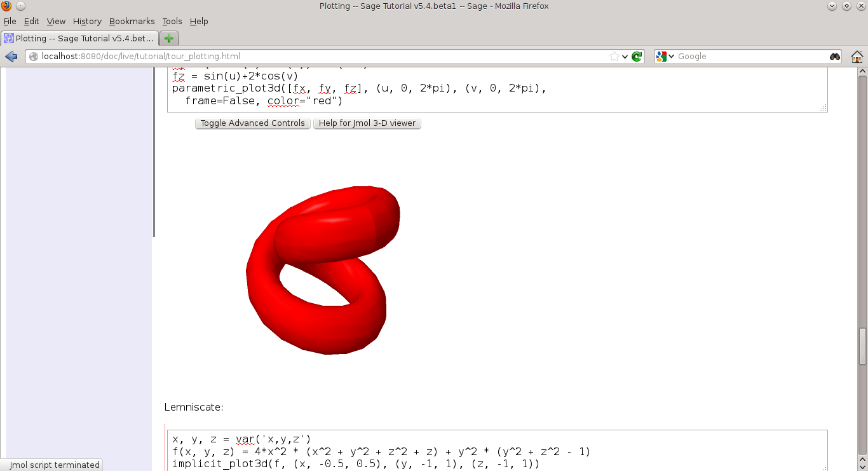868x471 pixels.
Task: Click Help for Jmol 3-D viewer button
Action: coord(367,123)
